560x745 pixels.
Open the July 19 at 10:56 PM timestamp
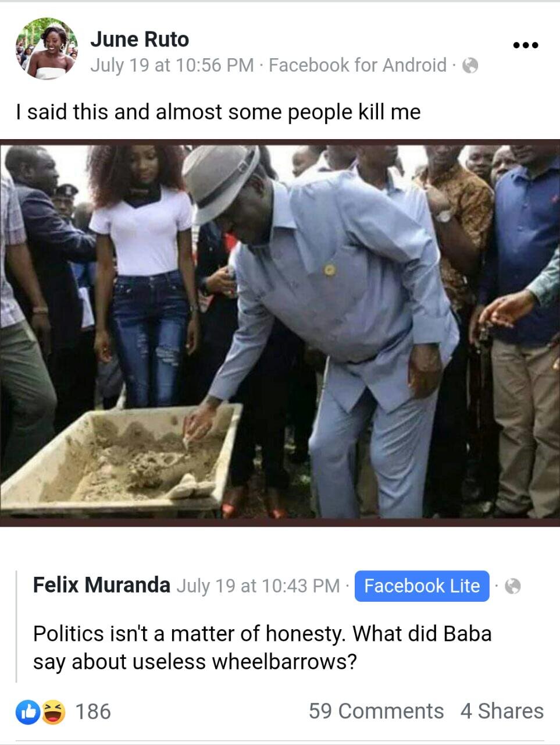point(172,65)
